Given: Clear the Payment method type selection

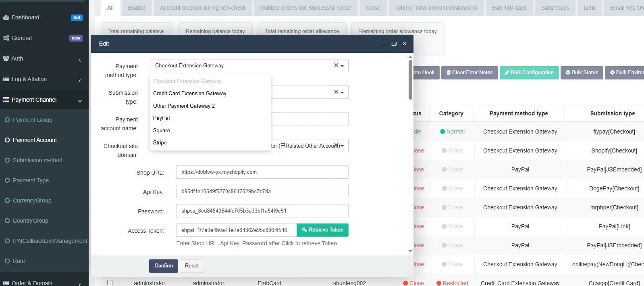Looking at the screenshot, I should point(336,65).
